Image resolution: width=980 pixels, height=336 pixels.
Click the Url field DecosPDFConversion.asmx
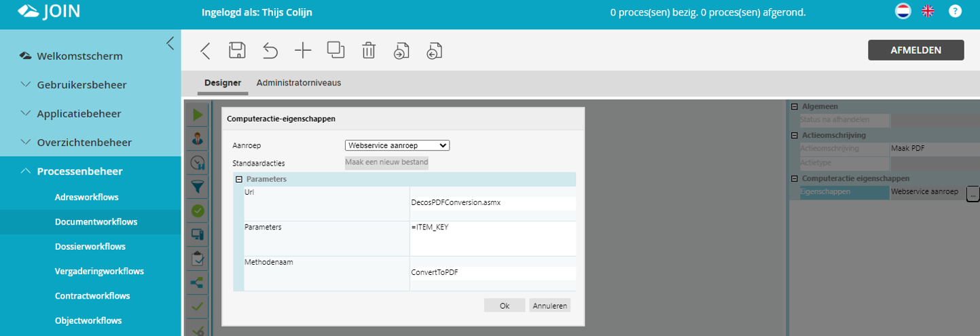[x=492, y=203]
